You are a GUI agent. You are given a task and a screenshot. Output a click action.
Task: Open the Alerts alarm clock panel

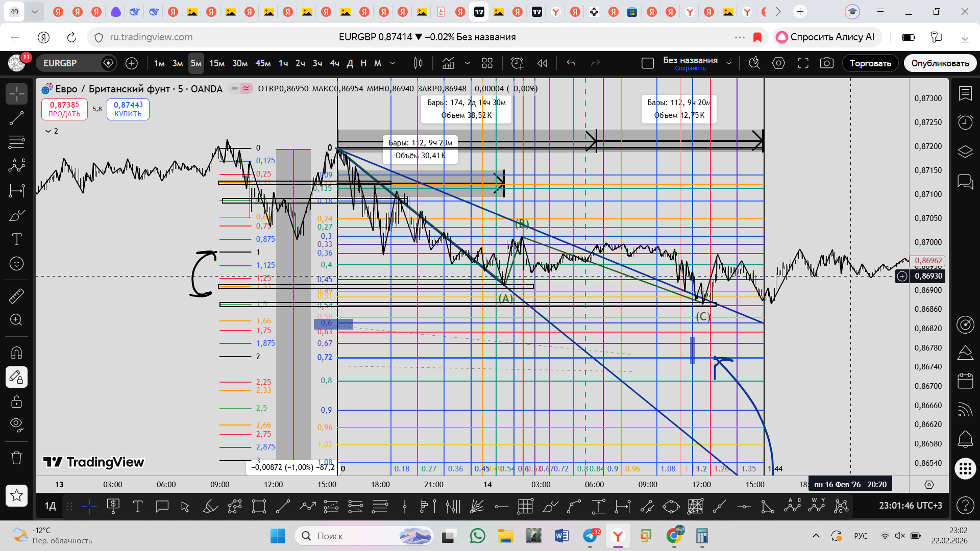coord(965,122)
